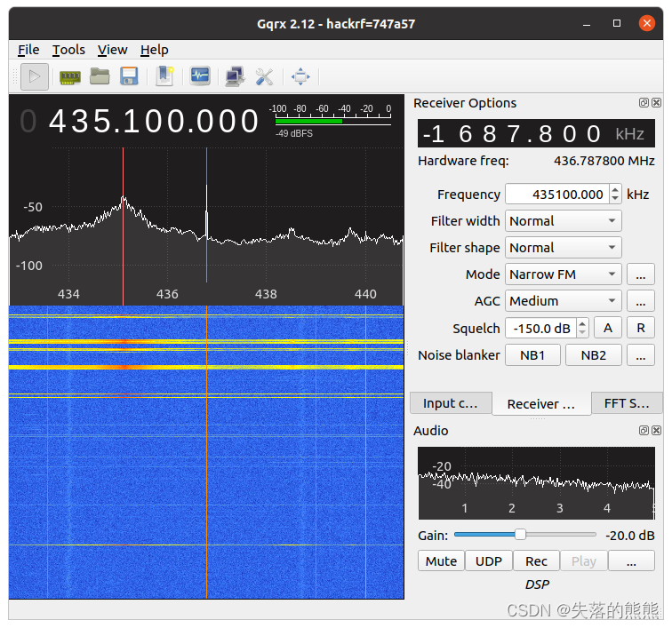Click the audio spectrum plot
Image resolution: width=672 pixels, height=628 pixels.
coord(536,483)
